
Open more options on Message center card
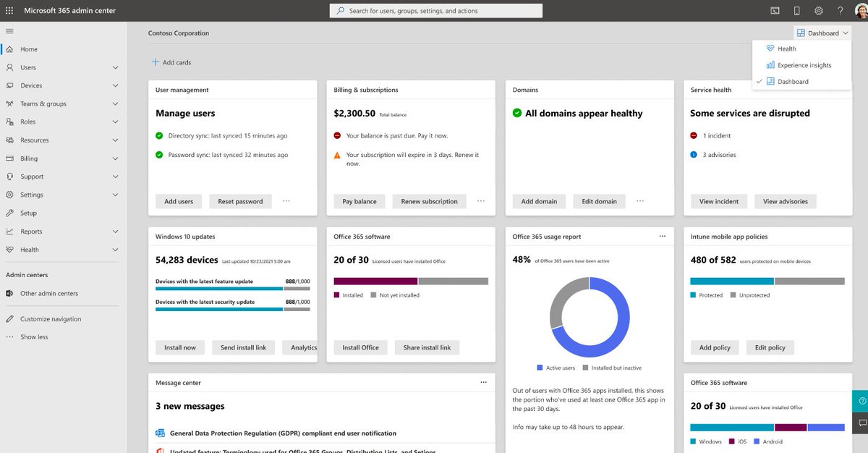[484, 382]
